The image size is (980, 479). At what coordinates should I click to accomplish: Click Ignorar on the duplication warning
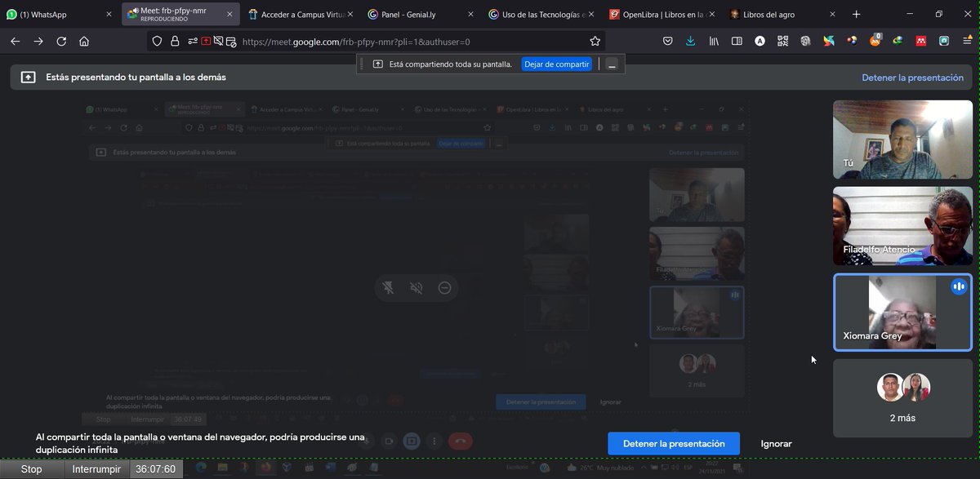point(776,444)
